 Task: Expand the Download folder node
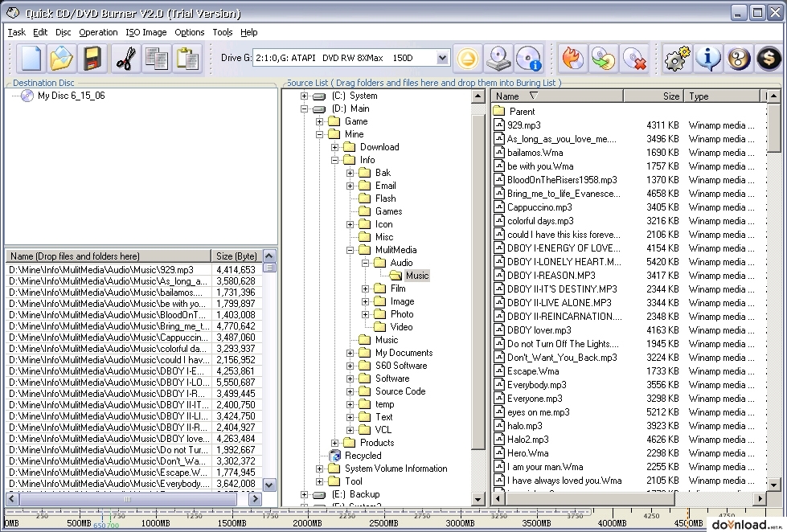335,147
